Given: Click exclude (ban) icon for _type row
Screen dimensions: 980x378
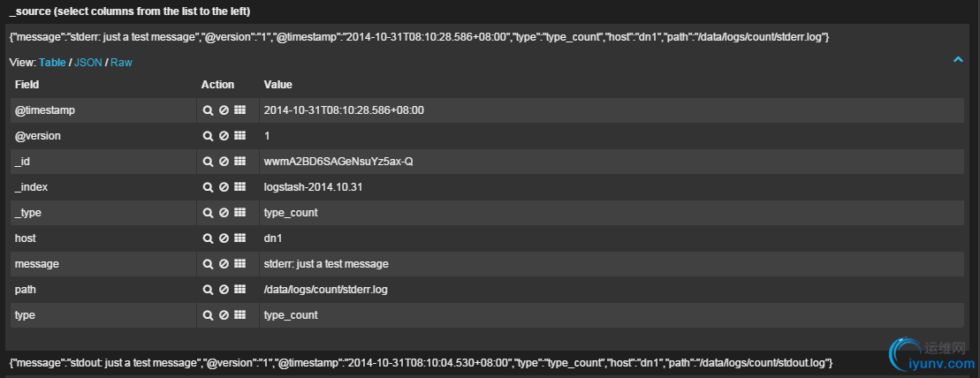Looking at the screenshot, I should (224, 213).
